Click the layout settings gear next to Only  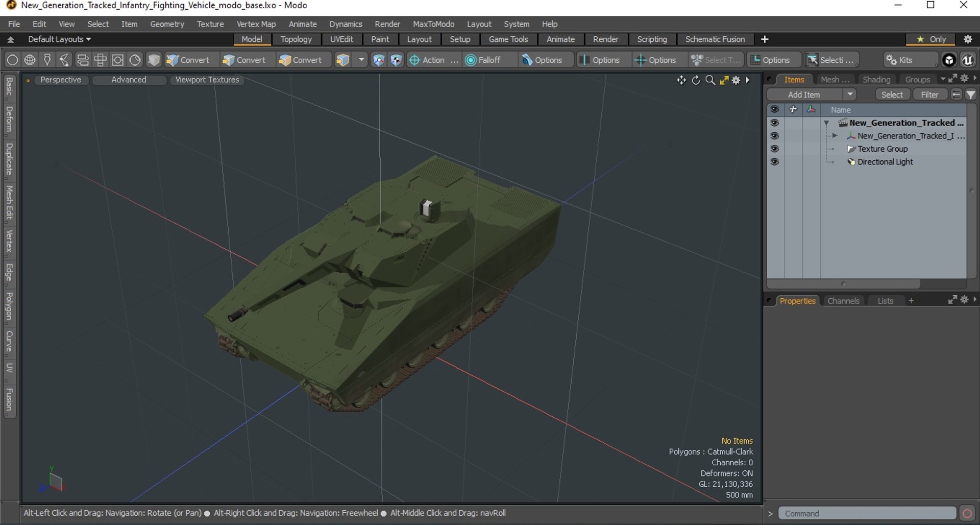968,39
